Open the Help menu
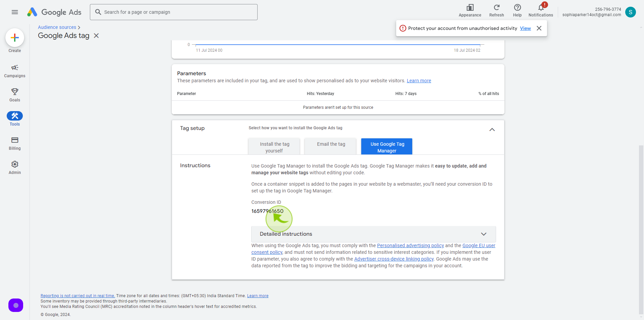The image size is (644, 320). [x=517, y=11]
